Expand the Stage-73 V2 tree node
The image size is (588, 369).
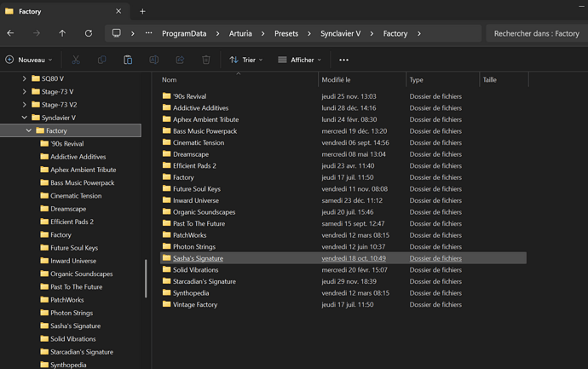click(x=25, y=105)
